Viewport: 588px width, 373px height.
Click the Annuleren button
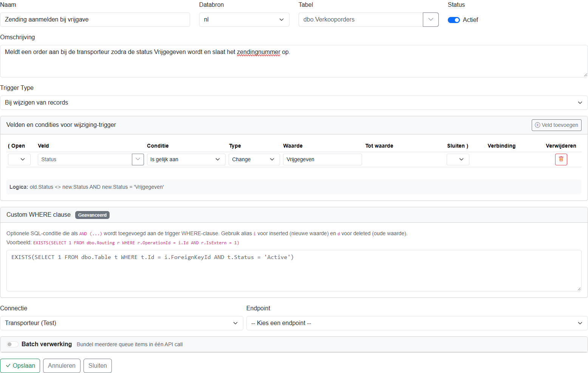click(62, 366)
